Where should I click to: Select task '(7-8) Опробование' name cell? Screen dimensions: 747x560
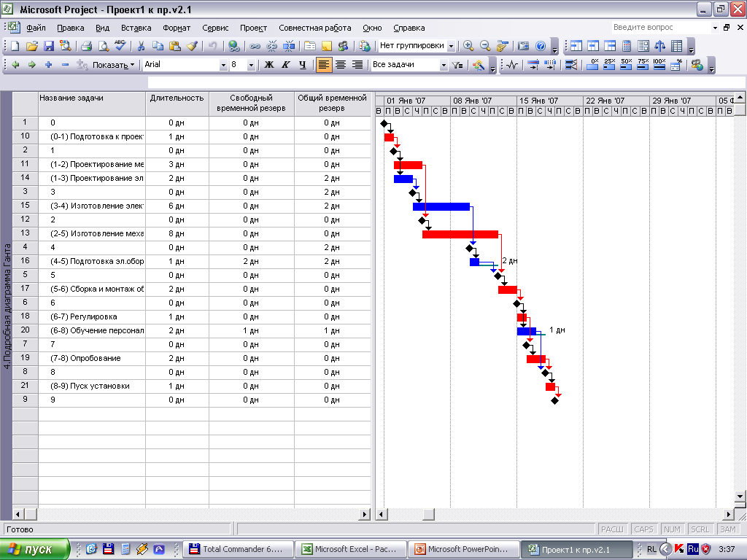92,358
